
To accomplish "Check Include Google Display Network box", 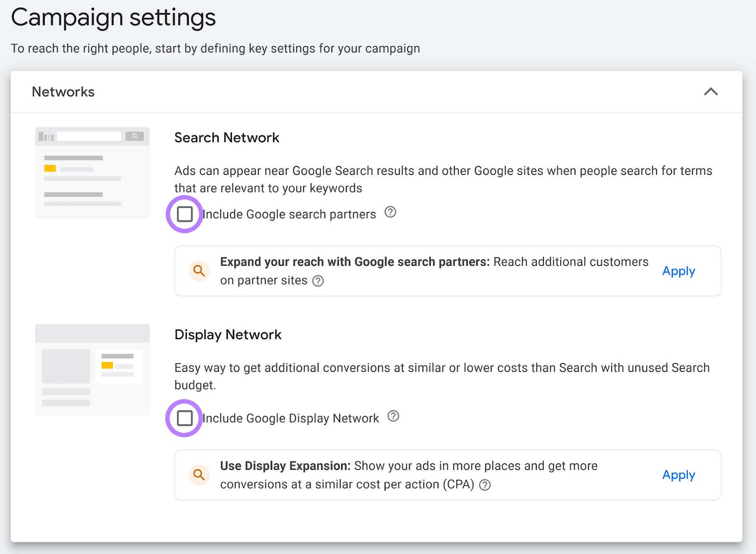I will (185, 418).
